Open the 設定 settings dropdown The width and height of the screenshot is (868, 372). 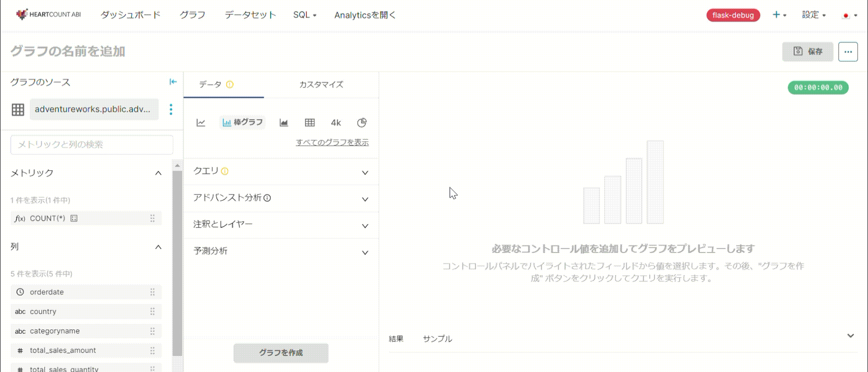[814, 15]
